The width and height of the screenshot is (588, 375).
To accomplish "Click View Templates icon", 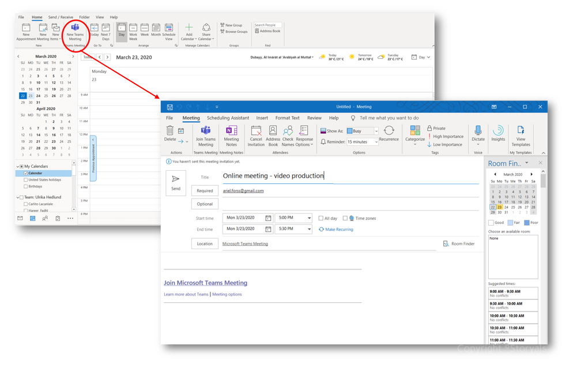I will tap(521, 136).
